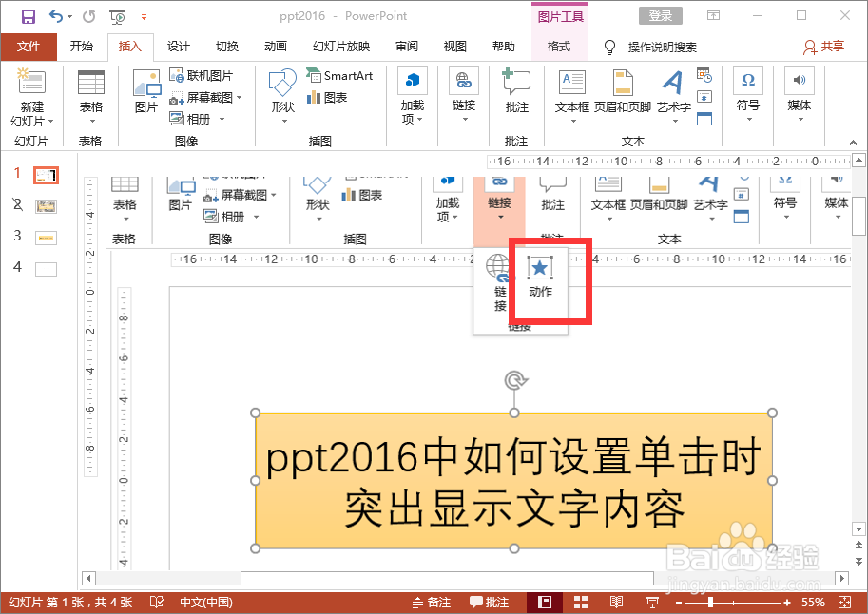Start slideshow from beginning in quick access toolbar
This screenshot has height=614, width=868.
point(117,17)
